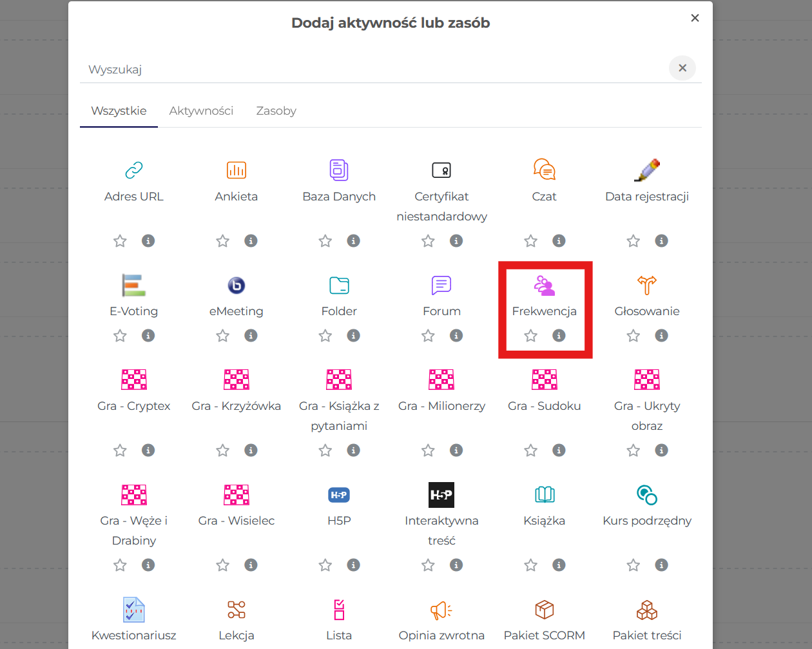Choose the Ankieta survey activity icon
The height and width of the screenshot is (649, 812).
point(236,170)
